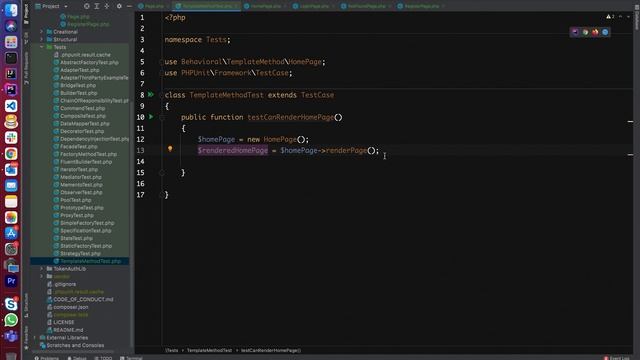Image resolution: width=640 pixels, height=360 pixels.
Task: Toggle the Pull Requests side tab
Action: tap(26, 68)
